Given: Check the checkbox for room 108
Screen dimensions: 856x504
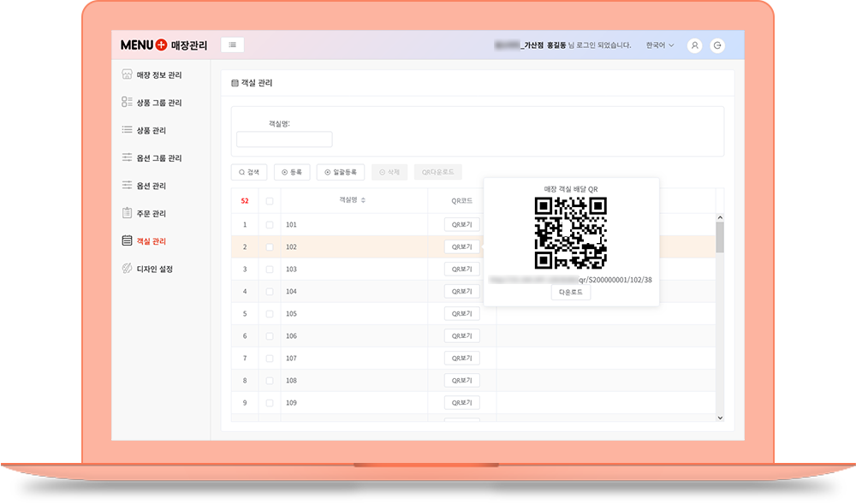Looking at the screenshot, I should 270,381.
